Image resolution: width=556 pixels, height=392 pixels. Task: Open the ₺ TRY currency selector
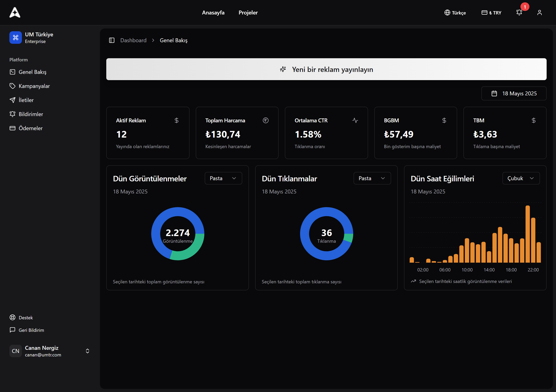[492, 12]
